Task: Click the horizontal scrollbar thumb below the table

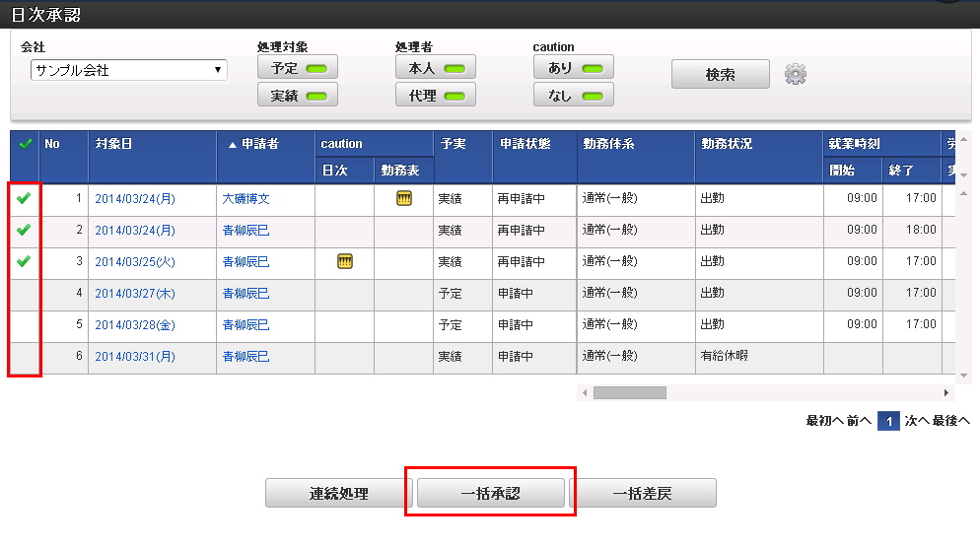Action: coord(629,392)
